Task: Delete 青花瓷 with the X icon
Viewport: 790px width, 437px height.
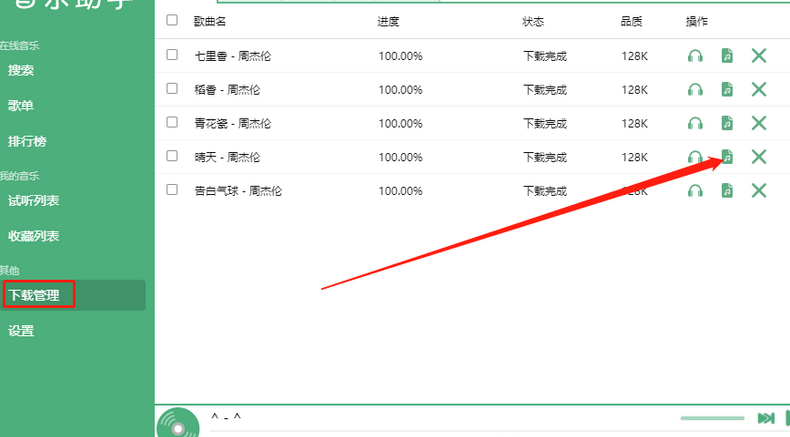Action: [759, 123]
